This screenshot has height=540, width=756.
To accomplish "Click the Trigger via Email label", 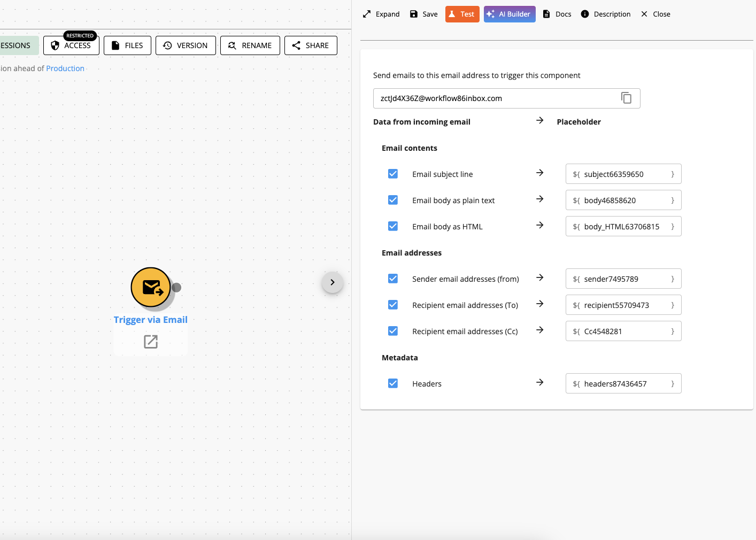I will click(x=151, y=320).
